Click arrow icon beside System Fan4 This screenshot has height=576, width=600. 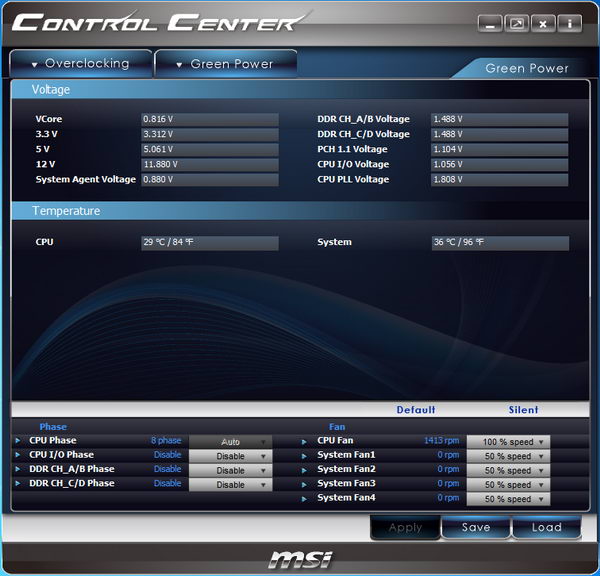[304, 499]
